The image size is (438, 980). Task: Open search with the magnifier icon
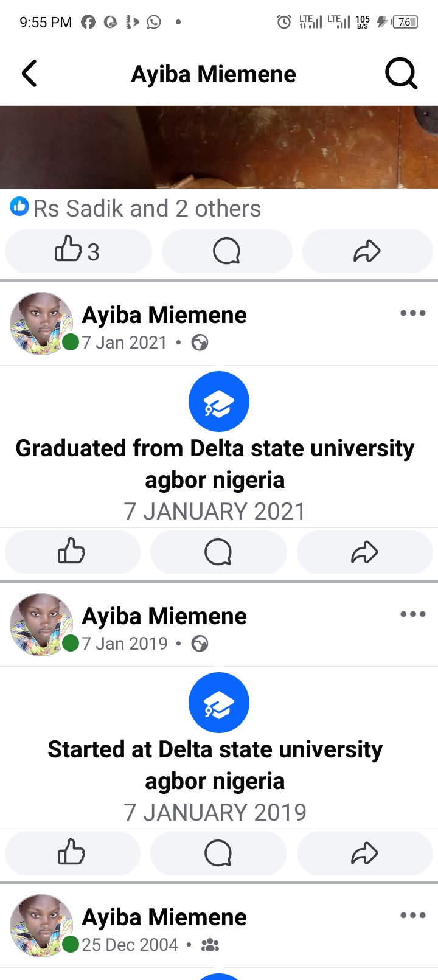click(401, 74)
